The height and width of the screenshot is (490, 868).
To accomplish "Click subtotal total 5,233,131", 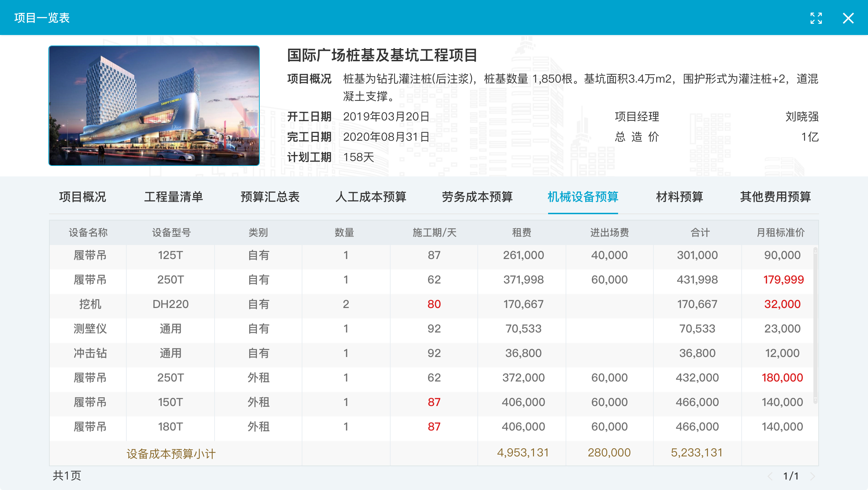I will click(696, 453).
